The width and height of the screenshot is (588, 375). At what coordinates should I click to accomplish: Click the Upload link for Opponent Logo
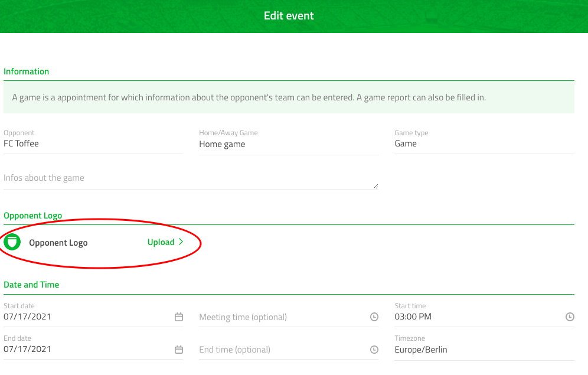click(x=161, y=242)
